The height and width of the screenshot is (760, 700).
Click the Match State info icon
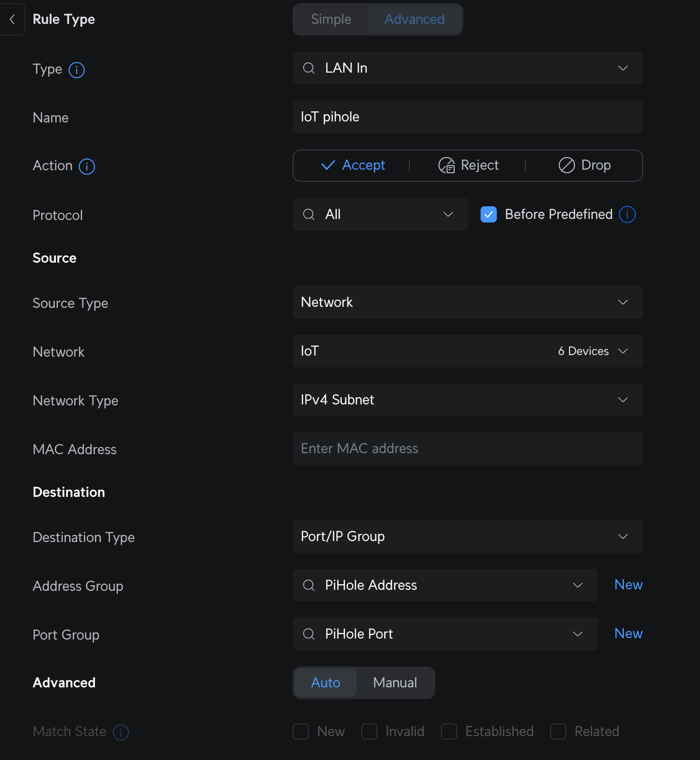pyautogui.click(x=121, y=732)
